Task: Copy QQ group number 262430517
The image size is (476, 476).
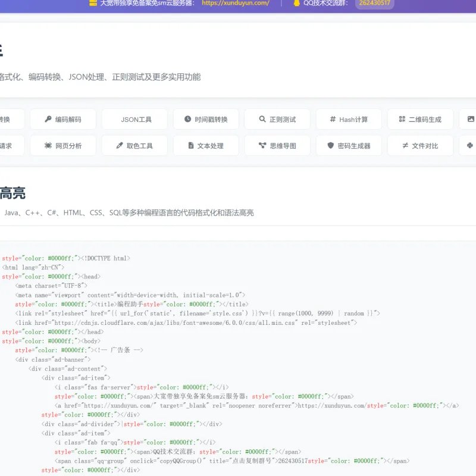Action: (375, 4)
